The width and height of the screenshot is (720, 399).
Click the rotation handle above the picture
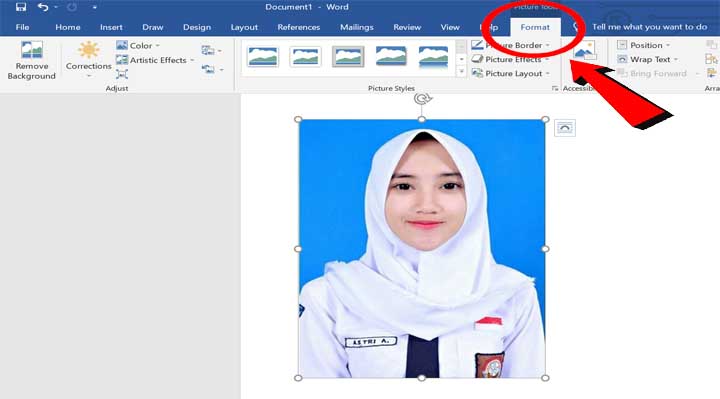(422, 98)
